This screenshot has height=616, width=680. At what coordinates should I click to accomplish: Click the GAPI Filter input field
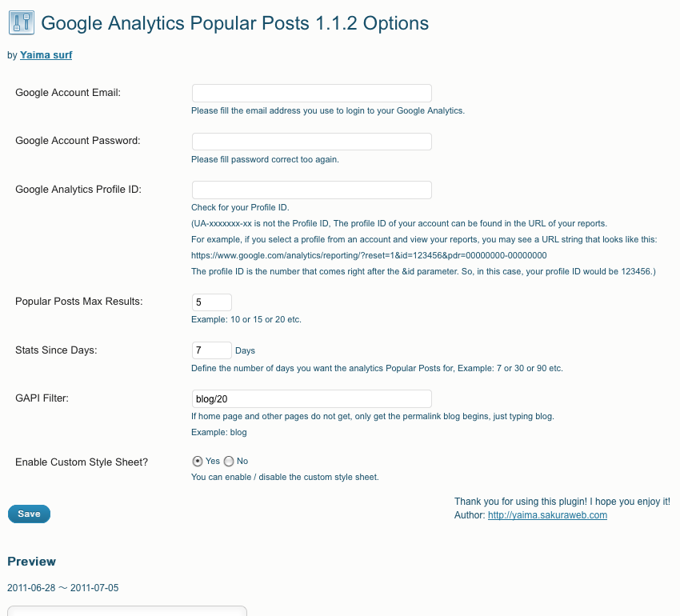point(312,398)
